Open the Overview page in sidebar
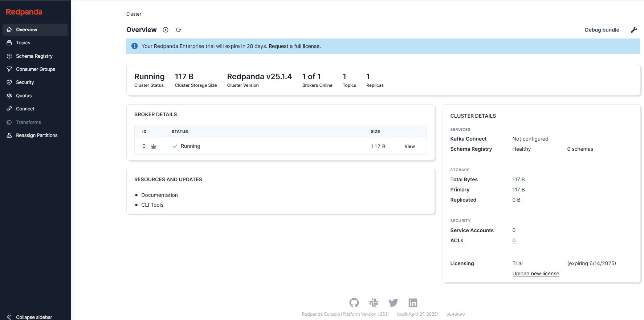Screen dimensions: 644x320 tap(35, 30)
